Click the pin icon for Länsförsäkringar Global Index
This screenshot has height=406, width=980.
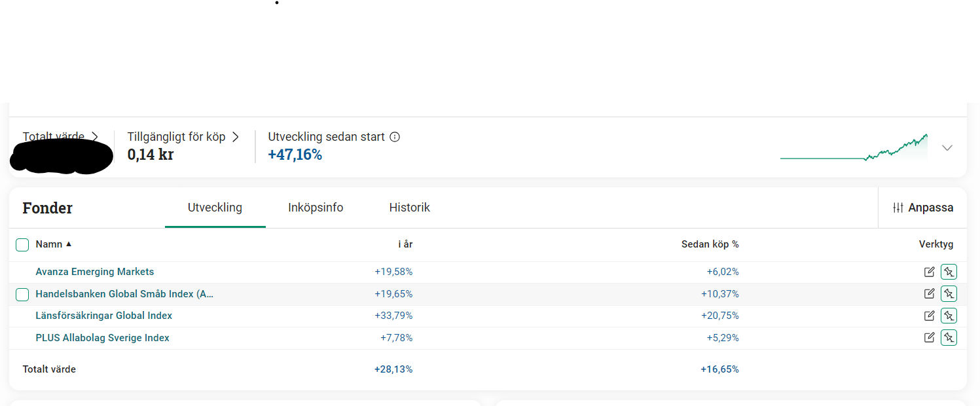pos(949,316)
